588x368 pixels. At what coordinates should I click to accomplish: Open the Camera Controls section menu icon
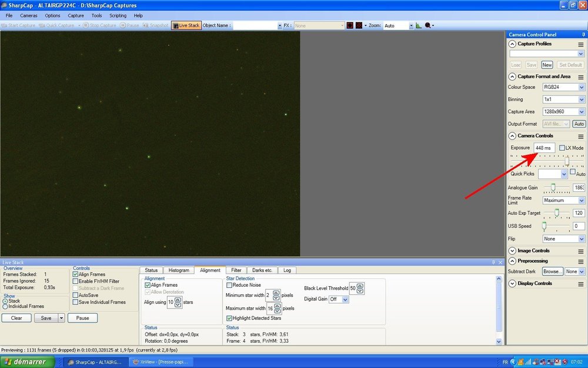coord(580,137)
